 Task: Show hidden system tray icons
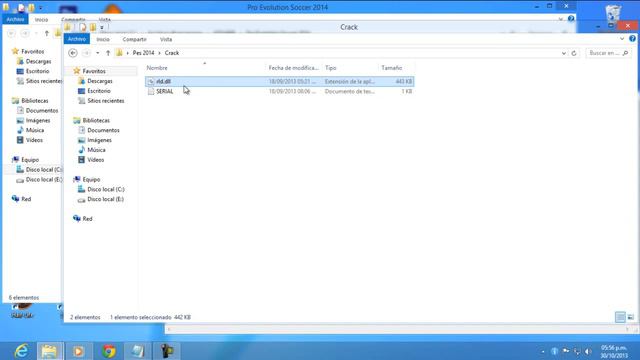coord(543,351)
